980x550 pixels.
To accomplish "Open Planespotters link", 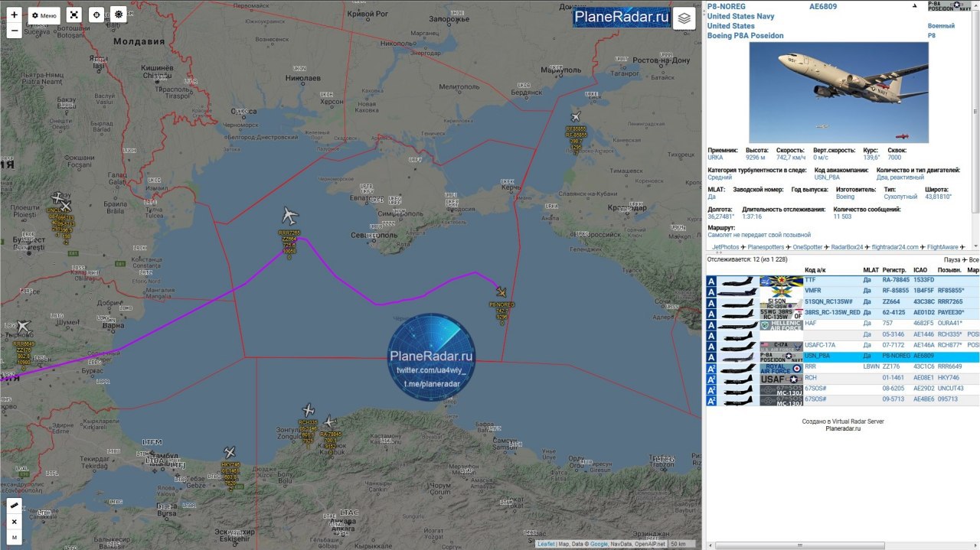I will [766, 247].
